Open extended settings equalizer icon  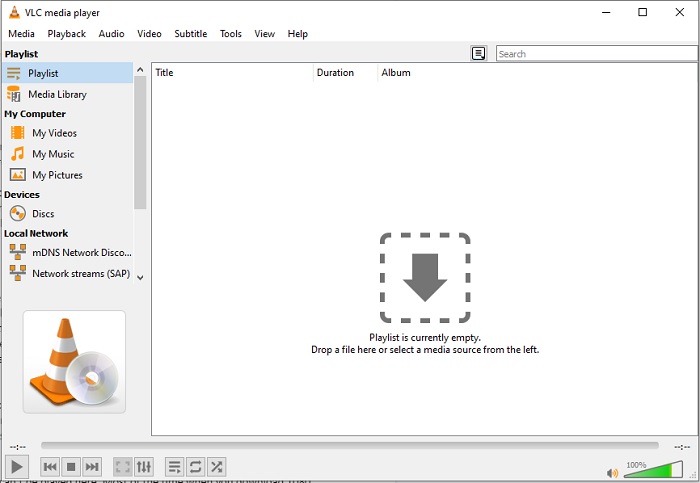144,467
